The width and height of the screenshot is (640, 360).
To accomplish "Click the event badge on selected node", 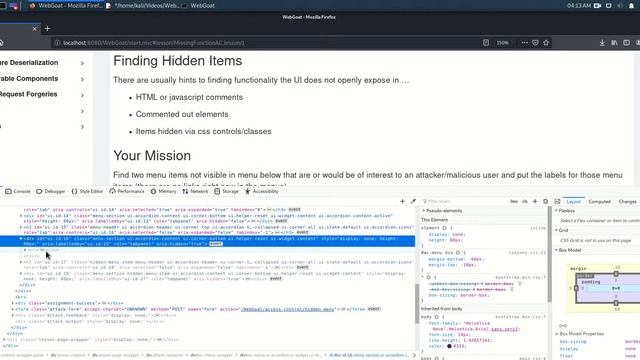I will 216,244.
